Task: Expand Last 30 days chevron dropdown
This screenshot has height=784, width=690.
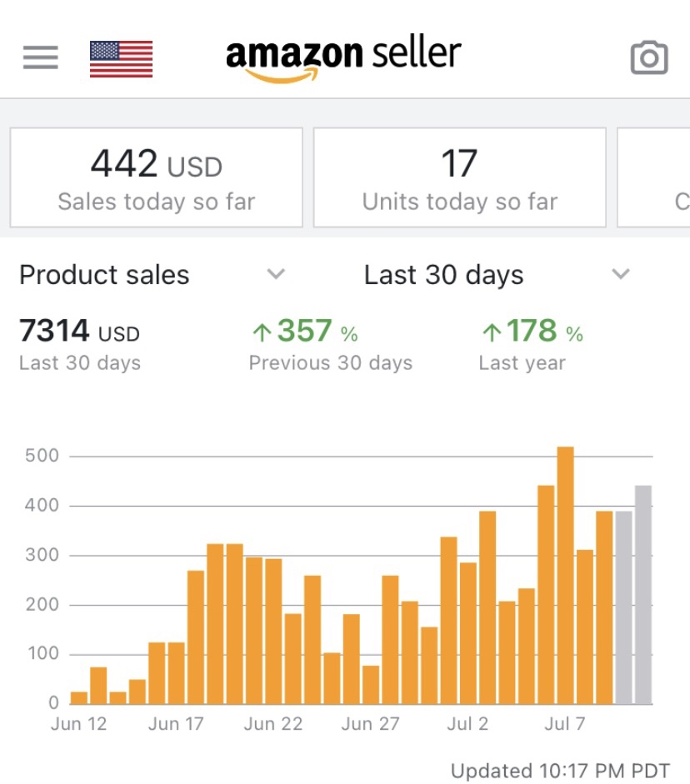Action: click(x=621, y=274)
